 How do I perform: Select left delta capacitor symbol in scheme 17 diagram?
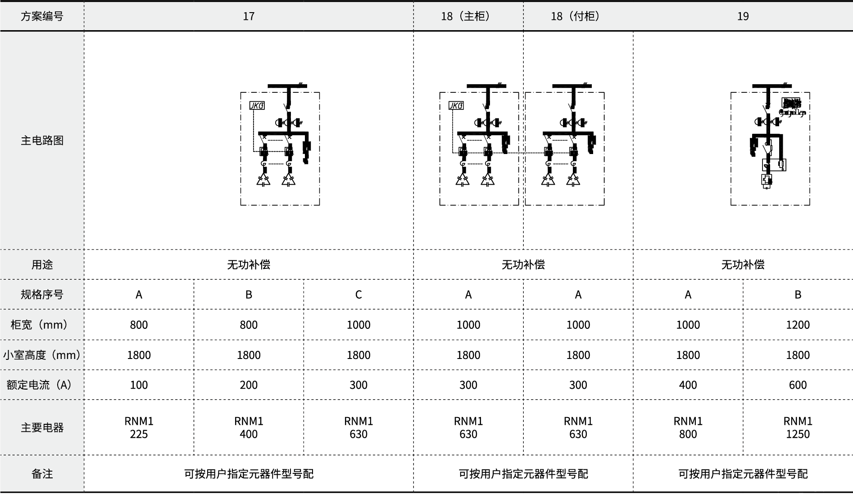[263, 180]
